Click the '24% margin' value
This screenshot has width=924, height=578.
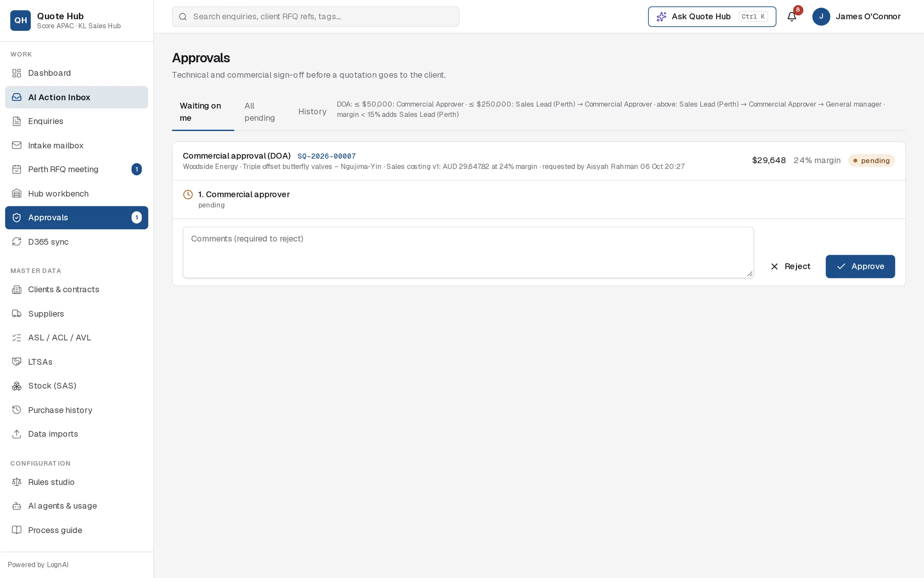click(x=817, y=161)
